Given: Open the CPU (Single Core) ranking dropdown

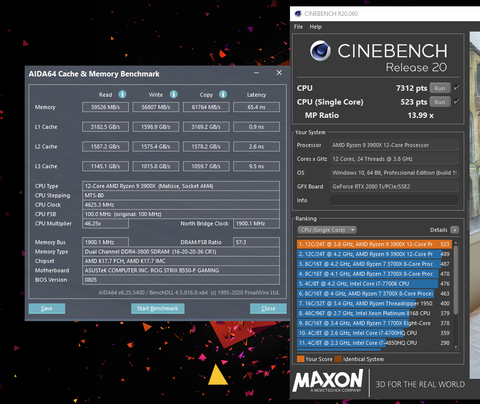Looking at the screenshot, I should [327, 230].
